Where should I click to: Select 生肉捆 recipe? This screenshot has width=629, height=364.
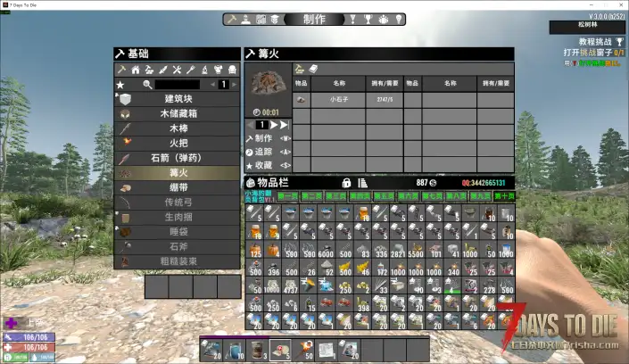[x=178, y=217]
